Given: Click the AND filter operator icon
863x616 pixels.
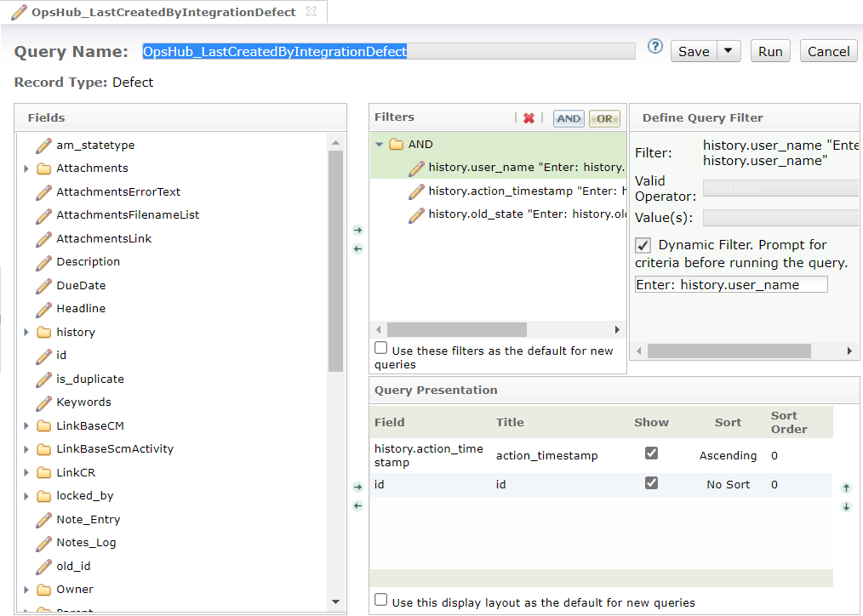Looking at the screenshot, I should tap(569, 119).
